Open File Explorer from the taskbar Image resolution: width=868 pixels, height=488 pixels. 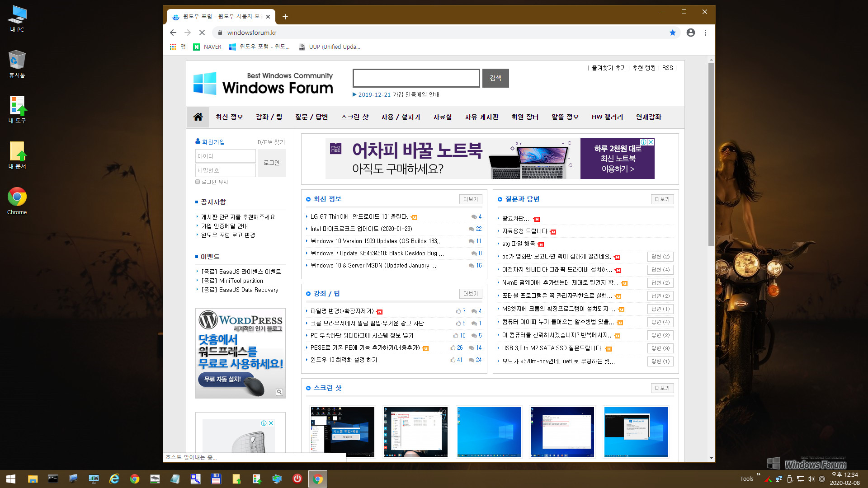pyautogui.click(x=33, y=479)
